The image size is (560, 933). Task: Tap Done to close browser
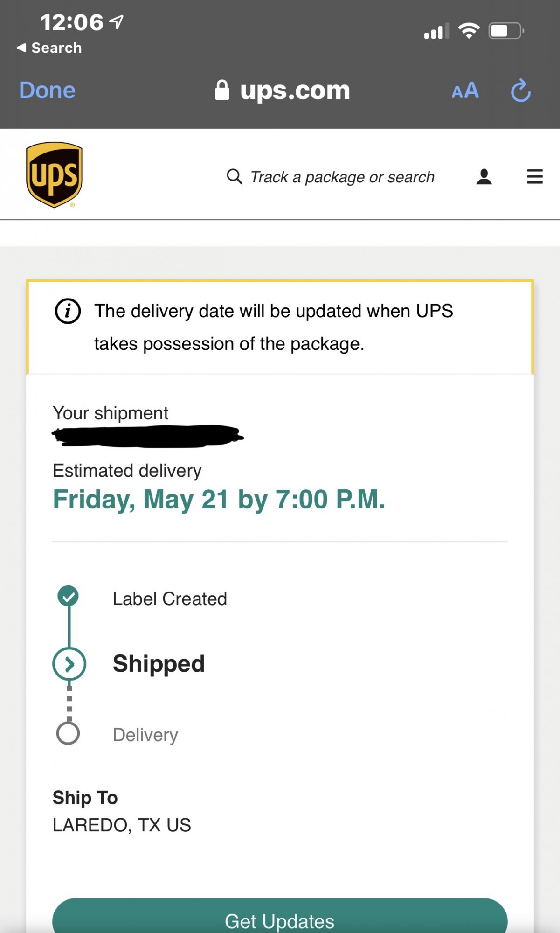(x=47, y=91)
